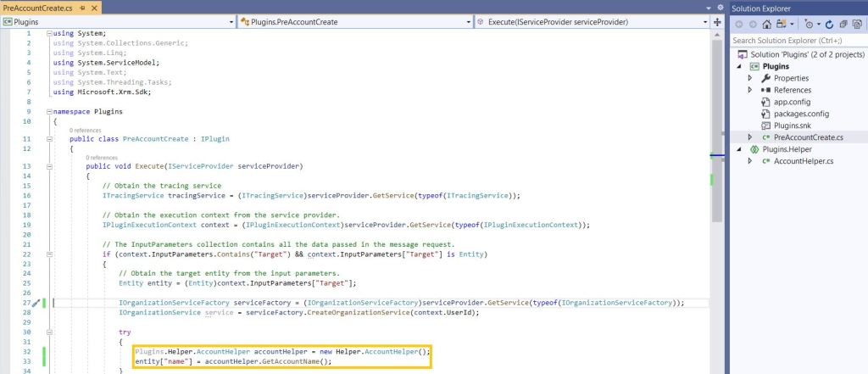The height and width of the screenshot is (374, 868).
Task: Select the PreAccountCreate.cs editor tab
Action: 38,8
